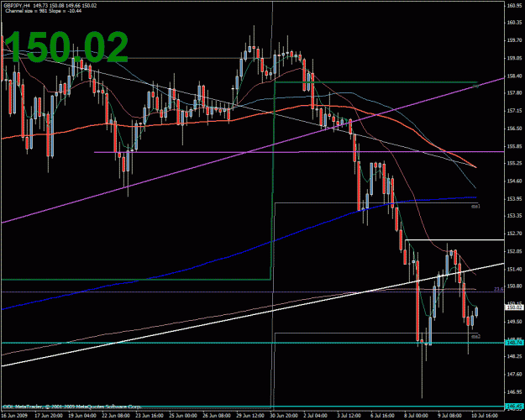Screen dimensions: 525x420
Task: Select the 152.70 price axis label
Action: pyautogui.click(x=514, y=234)
